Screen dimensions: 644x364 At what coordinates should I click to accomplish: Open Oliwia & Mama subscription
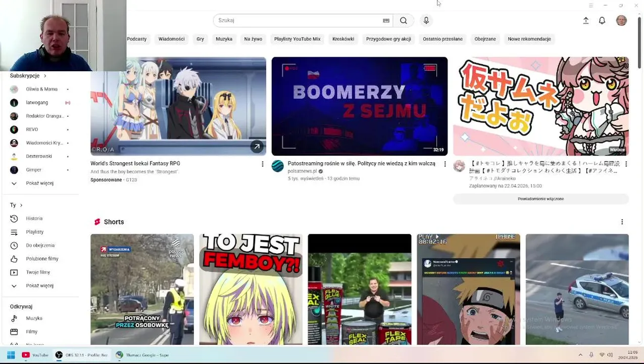(40, 89)
